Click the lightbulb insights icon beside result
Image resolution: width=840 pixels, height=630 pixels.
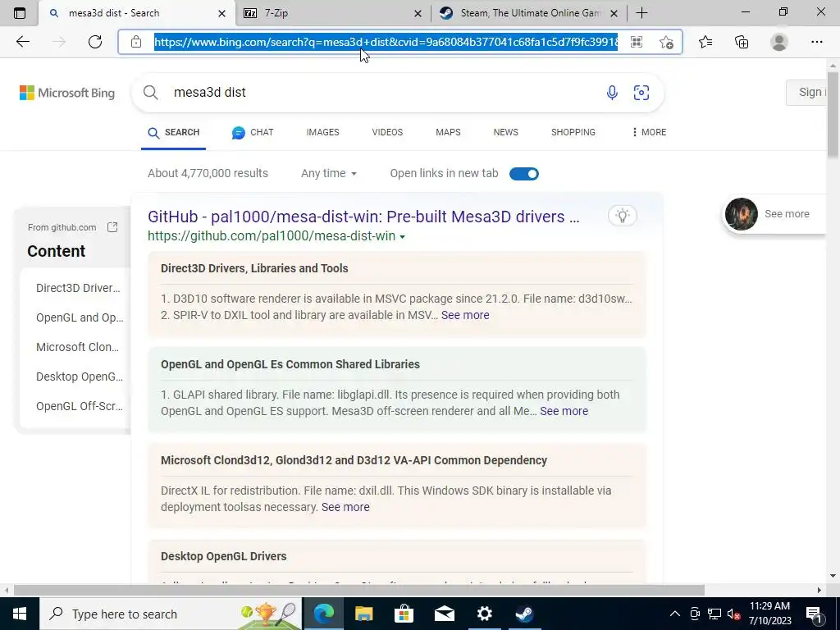pos(622,216)
